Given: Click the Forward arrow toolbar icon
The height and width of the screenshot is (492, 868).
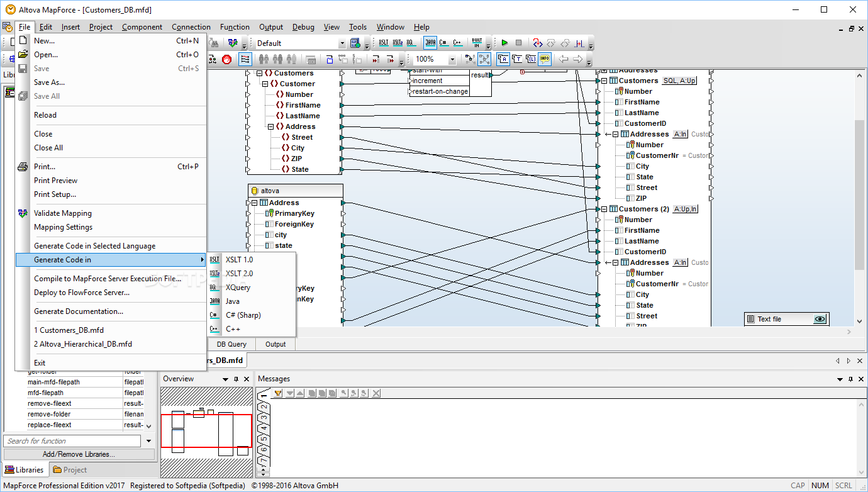Looking at the screenshot, I should click(577, 59).
